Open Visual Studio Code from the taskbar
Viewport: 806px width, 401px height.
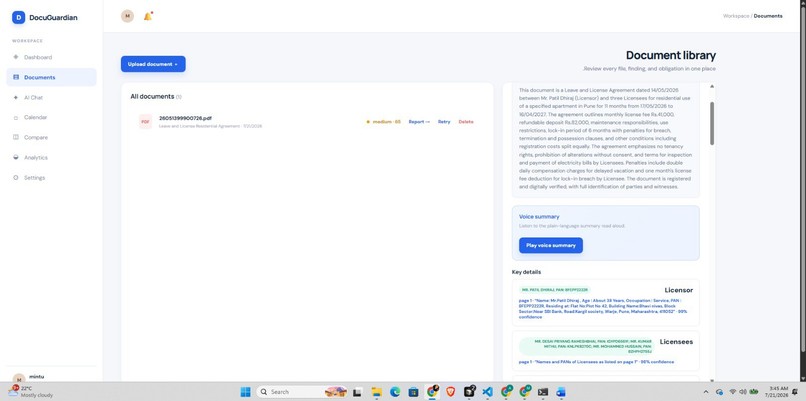pyautogui.click(x=488, y=392)
